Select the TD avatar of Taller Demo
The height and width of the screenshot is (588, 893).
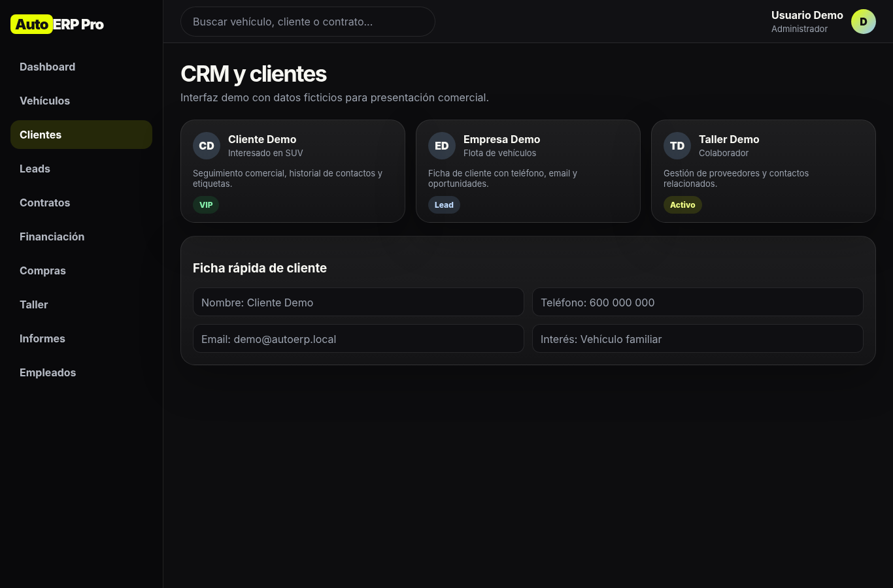tap(677, 146)
